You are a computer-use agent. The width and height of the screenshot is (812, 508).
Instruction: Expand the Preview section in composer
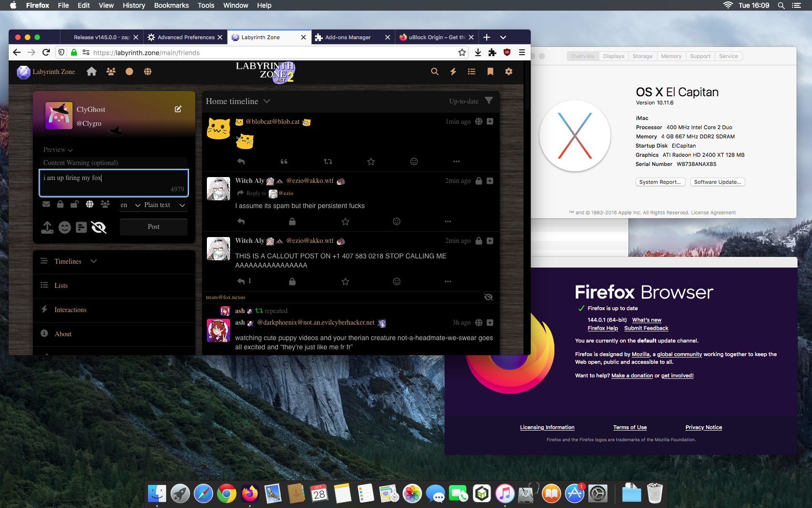click(x=58, y=150)
